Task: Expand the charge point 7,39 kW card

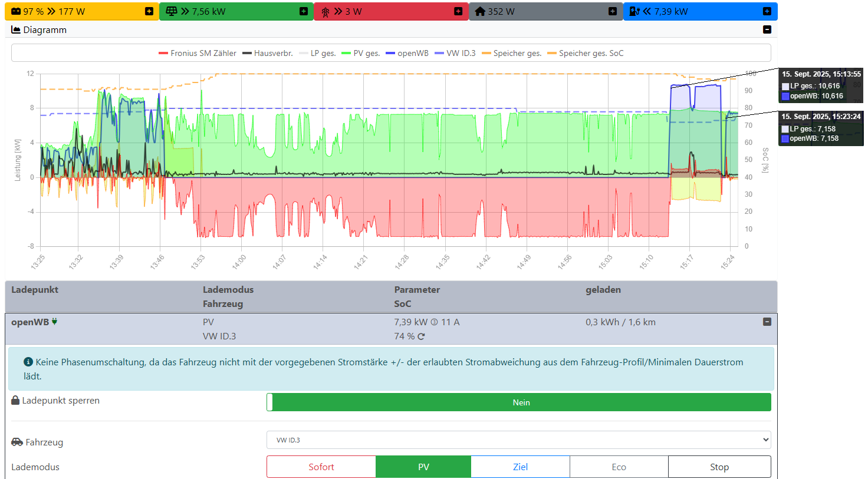Action: pos(767,11)
